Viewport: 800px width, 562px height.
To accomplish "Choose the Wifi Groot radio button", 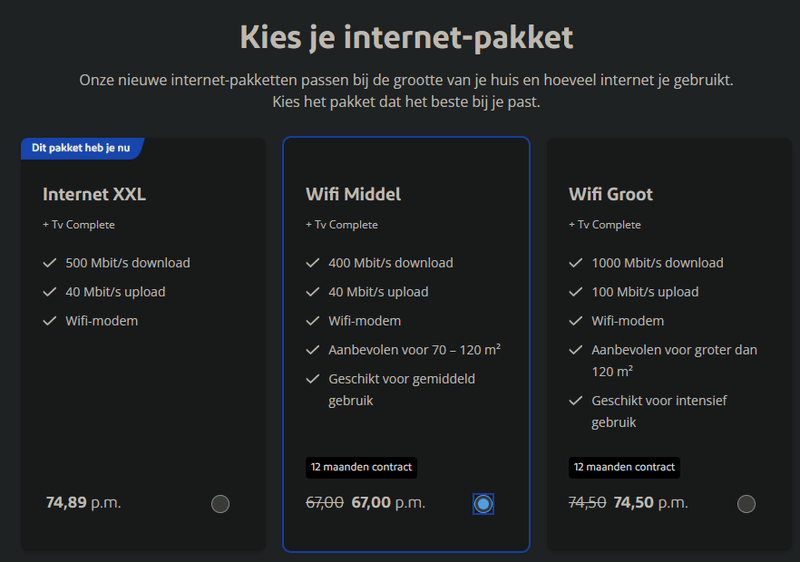I will 746,504.
